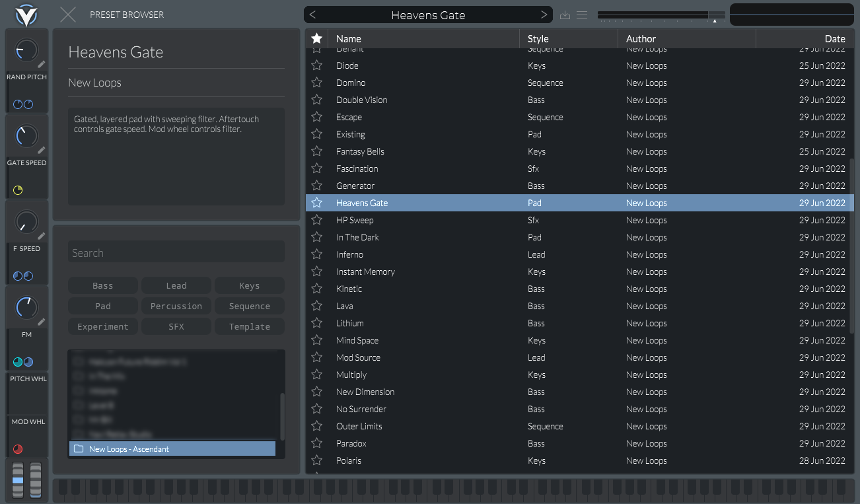Favorite the Paradox preset star
This screenshot has height=504, width=860.
click(x=317, y=443)
